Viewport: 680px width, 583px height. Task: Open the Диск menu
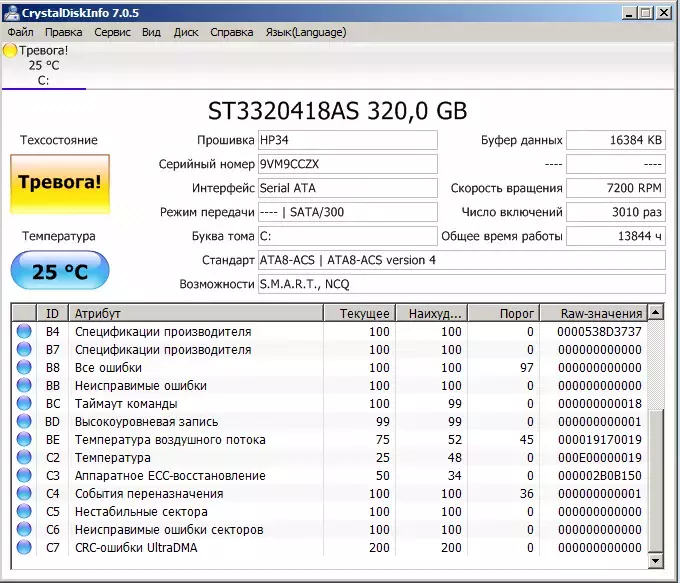point(186,33)
